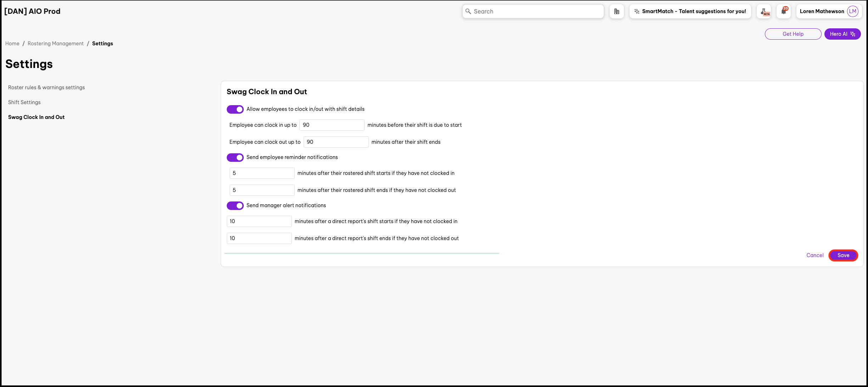The width and height of the screenshot is (868, 387).
Task: Open Roster rules & warnings settings
Action: tap(46, 87)
